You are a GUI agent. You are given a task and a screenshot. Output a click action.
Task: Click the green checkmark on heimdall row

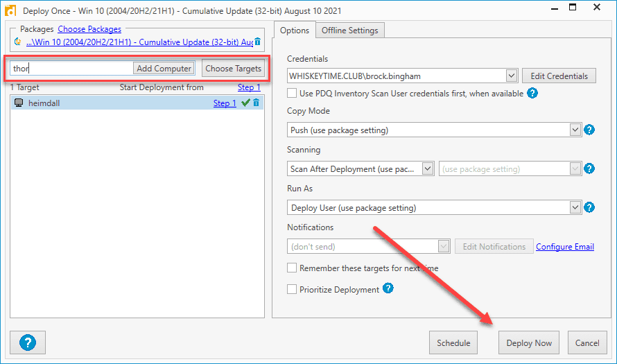coord(246,103)
